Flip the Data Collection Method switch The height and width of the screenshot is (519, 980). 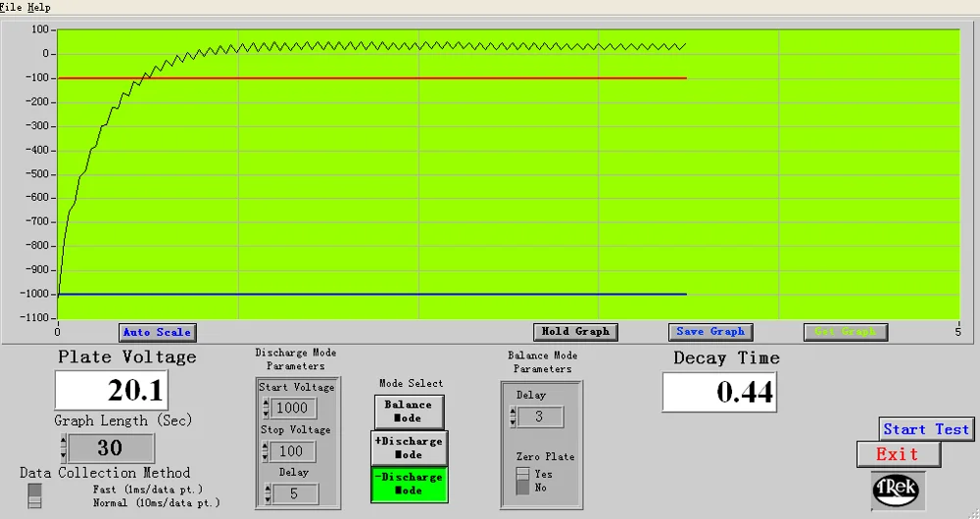[x=35, y=495]
